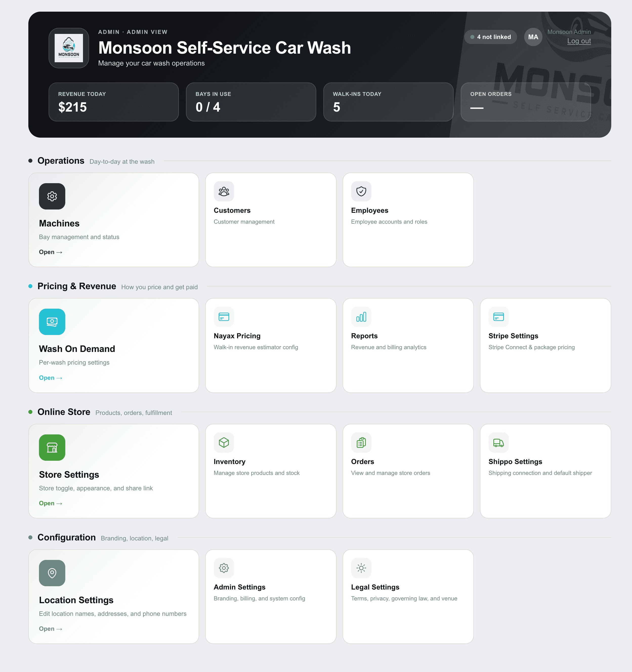Click the 'Monsoon Admin' username text
The width and height of the screenshot is (632, 672).
click(569, 32)
